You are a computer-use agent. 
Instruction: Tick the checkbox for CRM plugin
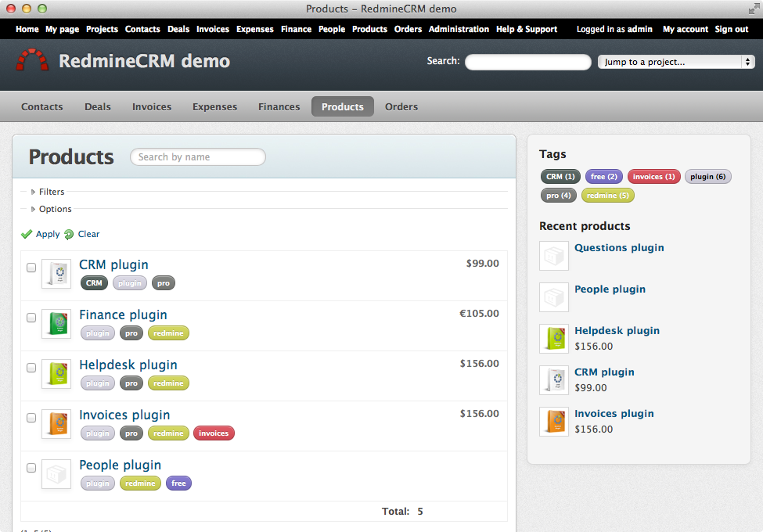point(31,268)
